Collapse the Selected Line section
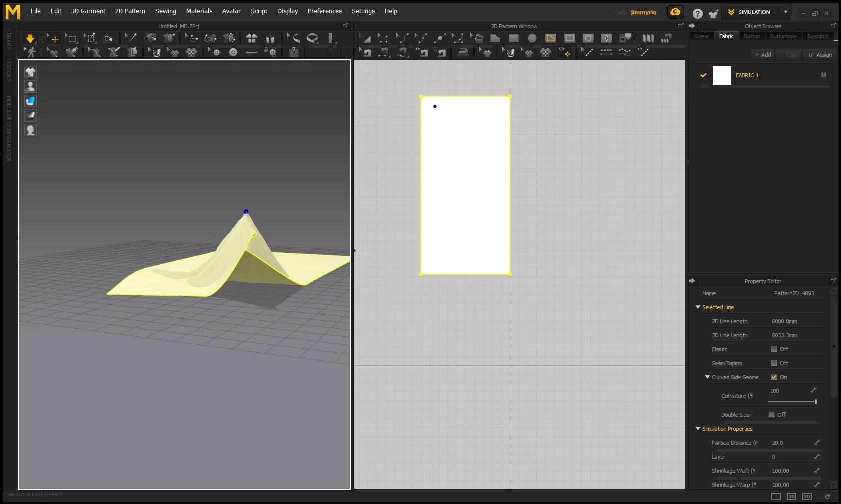This screenshot has height=504, width=841. (698, 307)
